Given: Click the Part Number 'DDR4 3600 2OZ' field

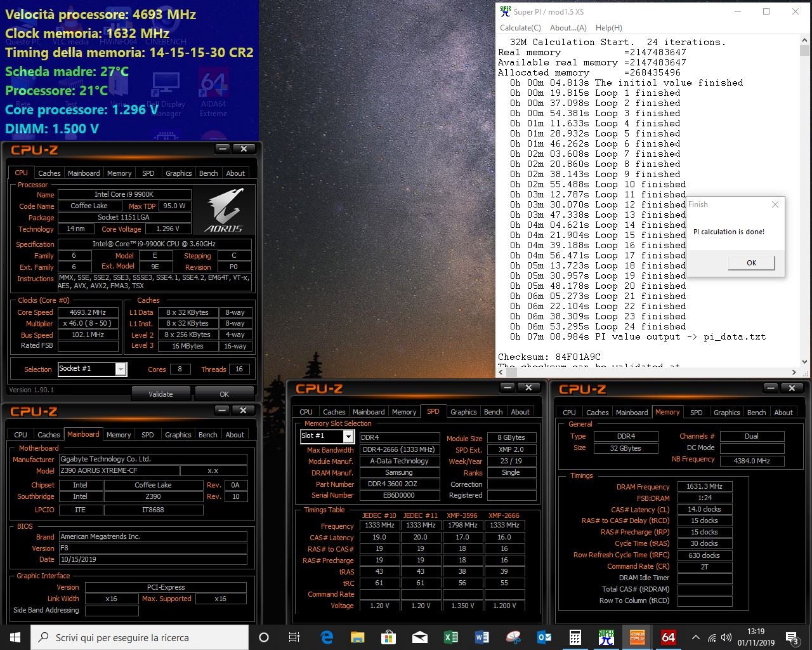Looking at the screenshot, I should click(399, 484).
